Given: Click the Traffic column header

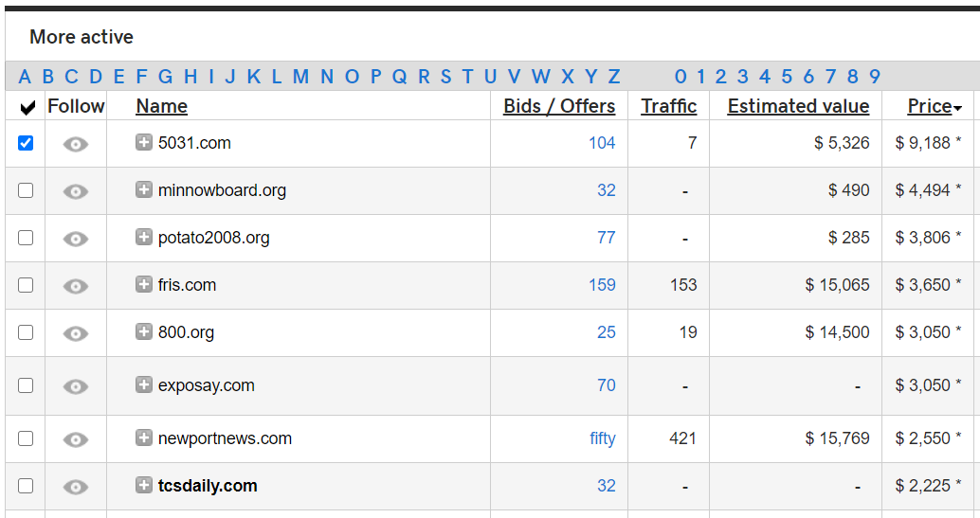Looking at the screenshot, I should point(668,106).
